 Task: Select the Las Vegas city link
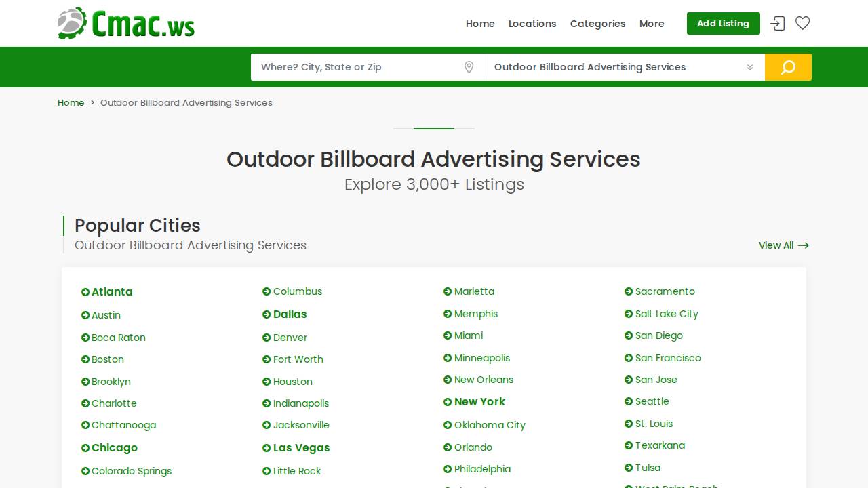[302, 448]
